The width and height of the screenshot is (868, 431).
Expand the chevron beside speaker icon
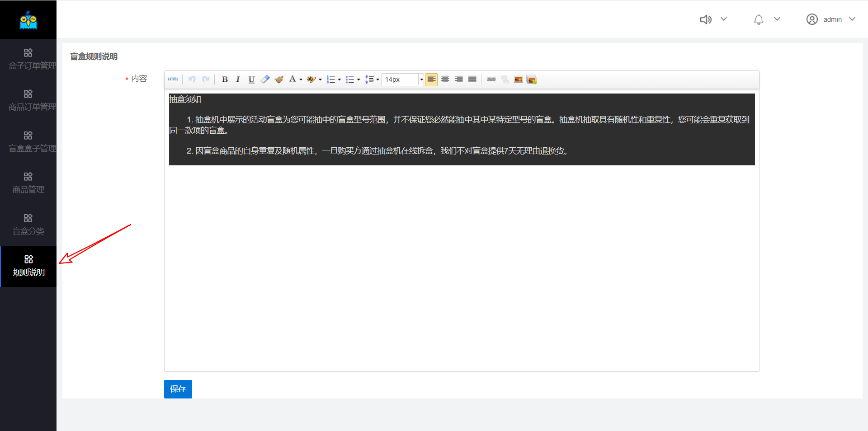click(x=724, y=19)
